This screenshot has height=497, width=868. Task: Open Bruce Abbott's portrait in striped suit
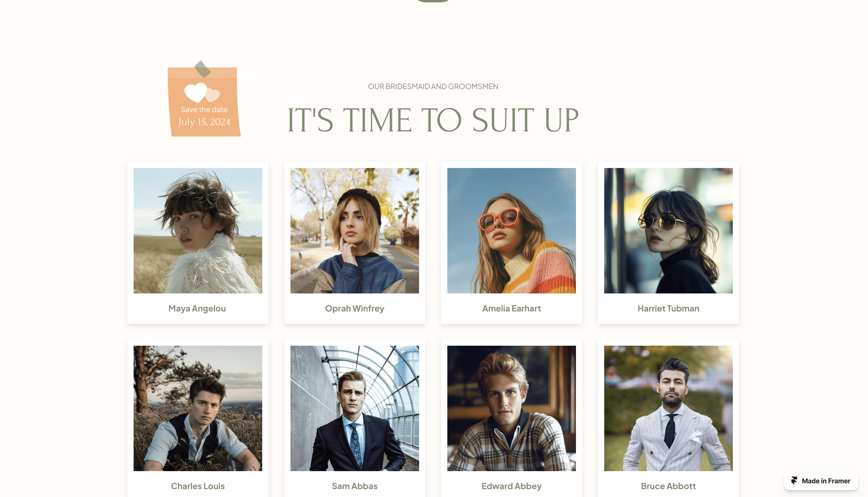668,408
